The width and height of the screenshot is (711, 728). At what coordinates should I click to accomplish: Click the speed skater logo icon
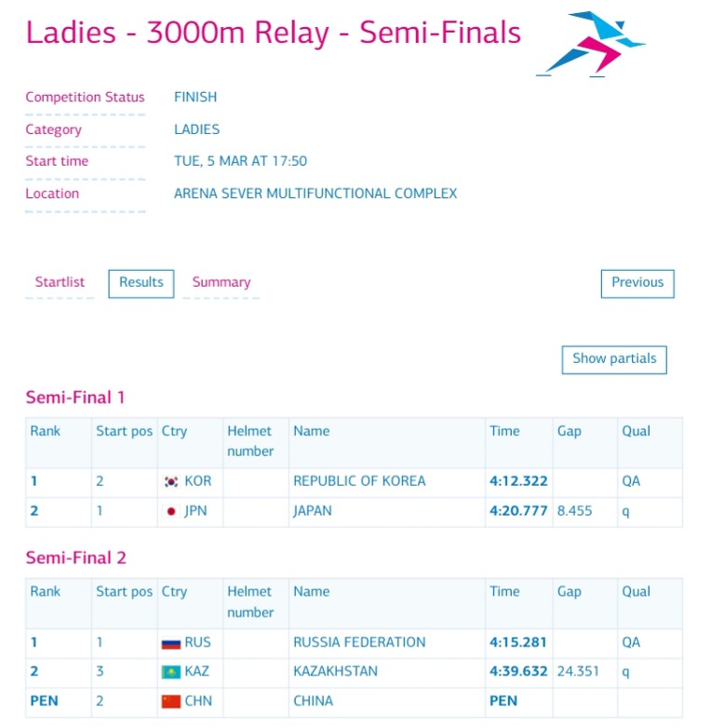click(591, 44)
